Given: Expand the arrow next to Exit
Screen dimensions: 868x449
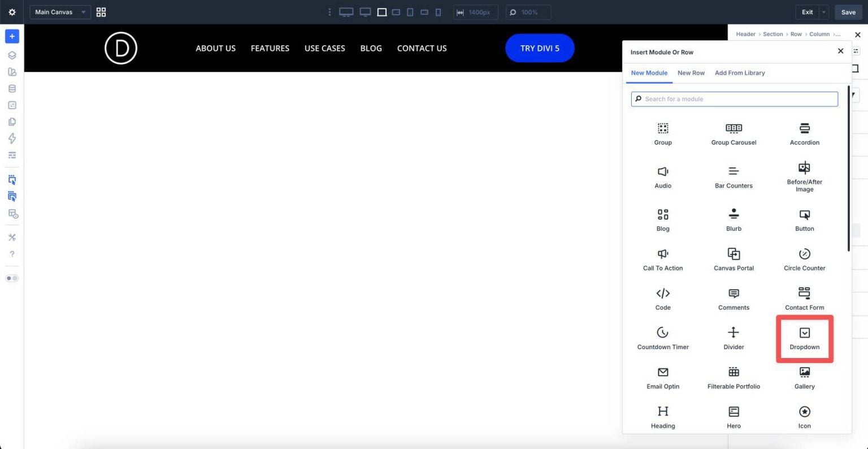Looking at the screenshot, I should pos(824,12).
